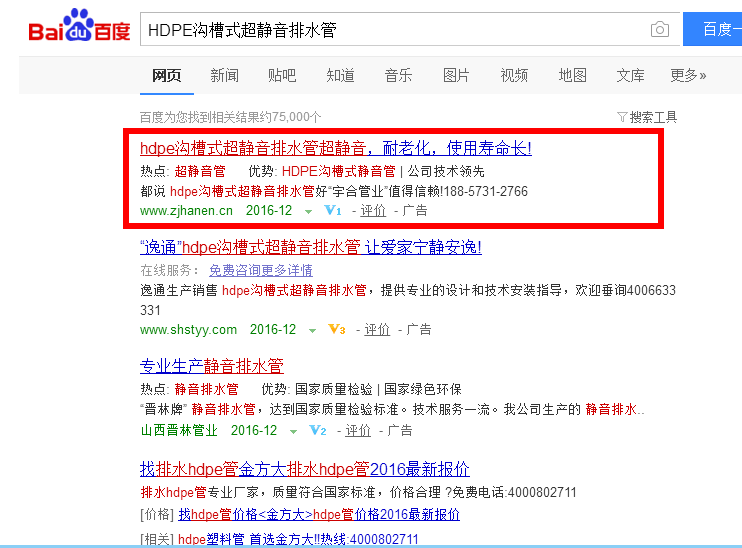The image size is (742, 548).
Task: Click 广告 label on zjhanen.cn result
Action: tap(415, 211)
